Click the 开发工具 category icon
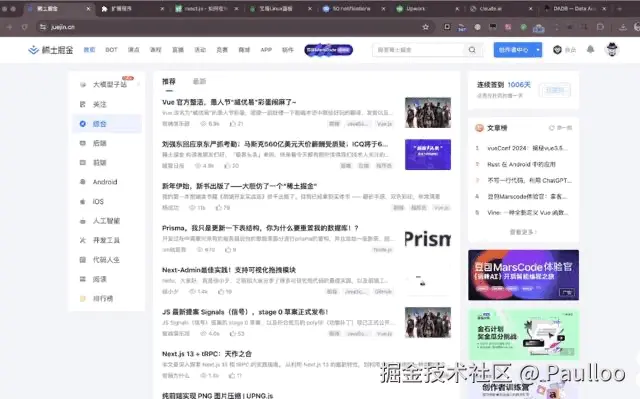 click(82, 240)
